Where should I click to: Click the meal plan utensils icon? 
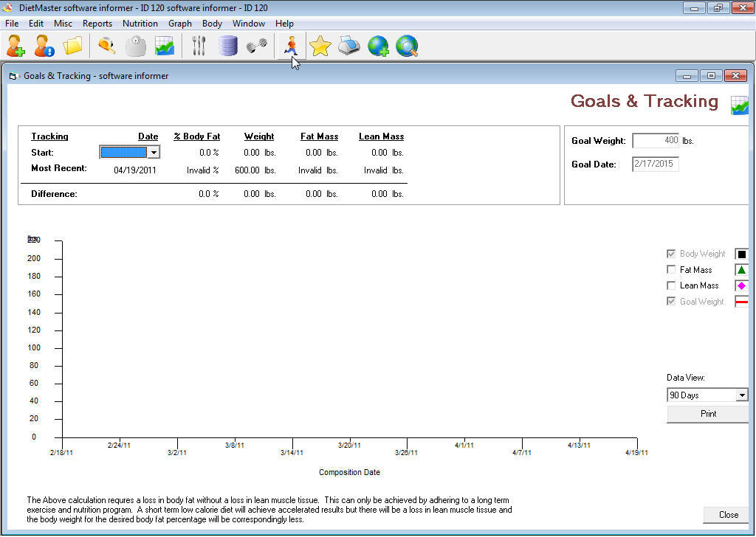(198, 46)
